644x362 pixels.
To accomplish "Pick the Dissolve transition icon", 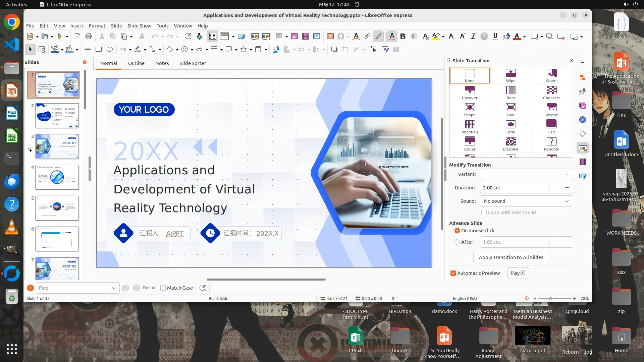I will pyautogui.click(x=511, y=142).
